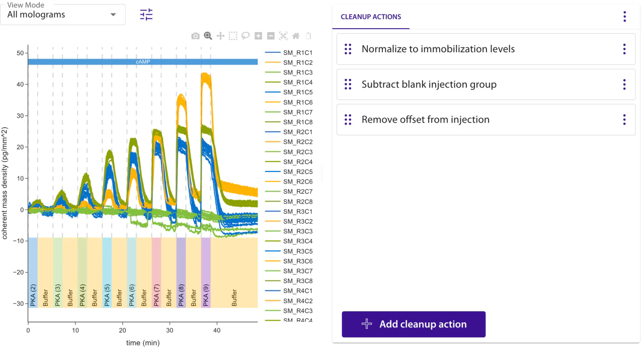
Task: Select the Lasso Select tool
Action: click(x=246, y=36)
